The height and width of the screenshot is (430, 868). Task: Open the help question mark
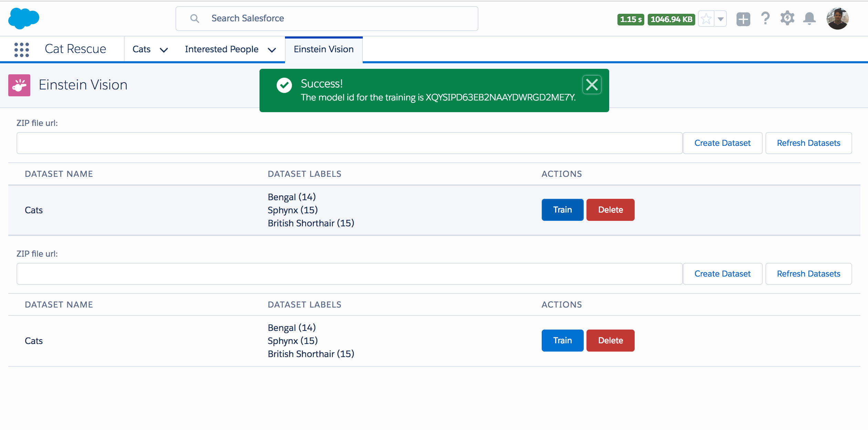pyautogui.click(x=765, y=19)
